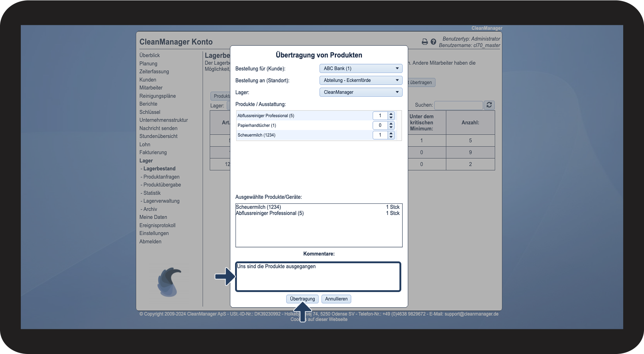Click the support@cleanmanager.de email in footer
The image size is (644, 354).
[472, 314]
